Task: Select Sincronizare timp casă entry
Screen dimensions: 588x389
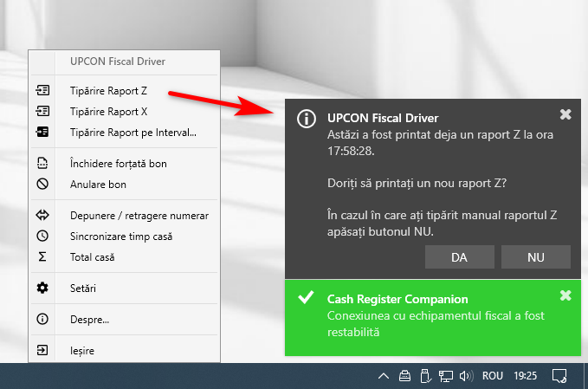Action: (124, 236)
